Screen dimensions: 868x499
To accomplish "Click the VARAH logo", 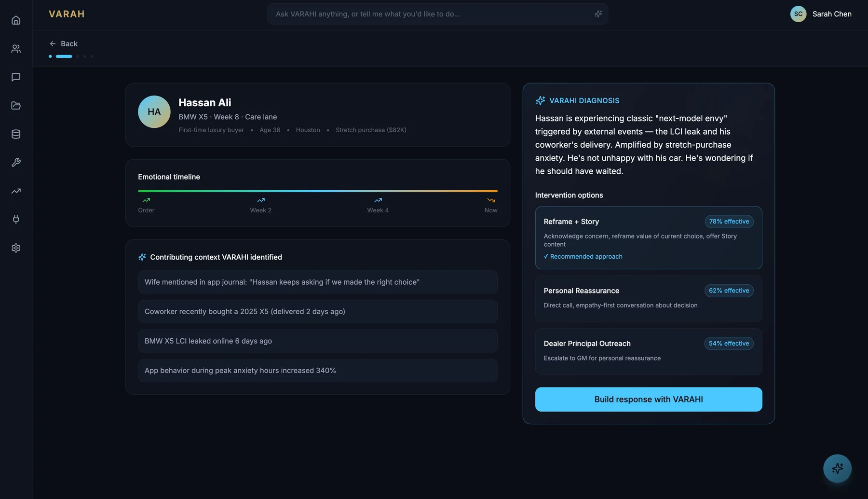I will 67,14.
